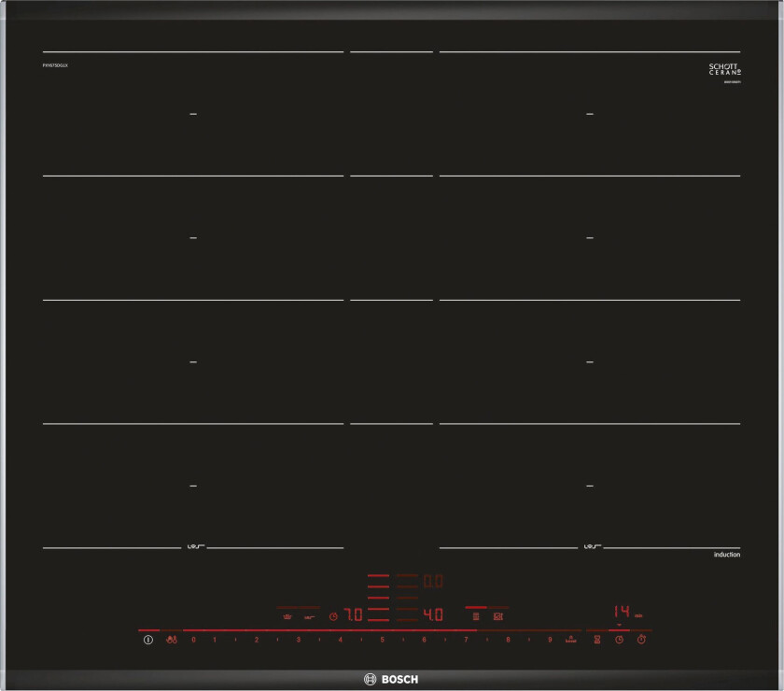Image resolution: width=784 pixels, height=691 pixels.
Task: Select the left zone showing 7.0
Action: pyautogui.click(x=353, y=615)
